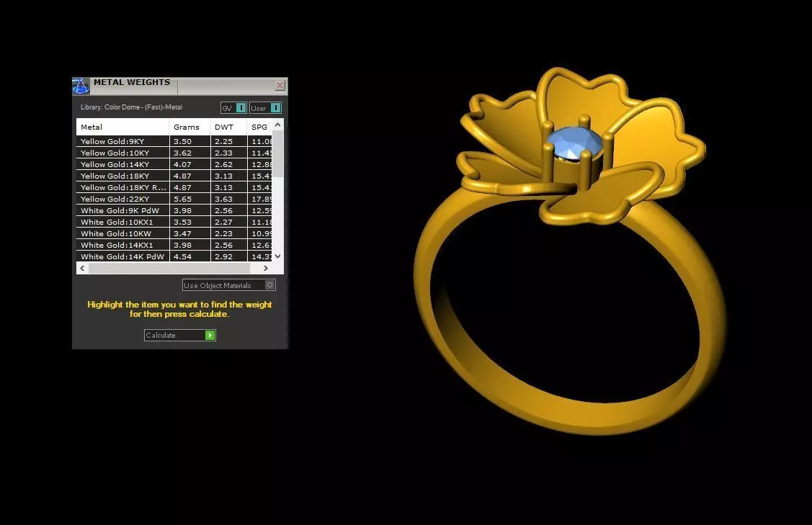
Task: Click the horizontal scroll right arrow
Action: (x=266, y=268)
